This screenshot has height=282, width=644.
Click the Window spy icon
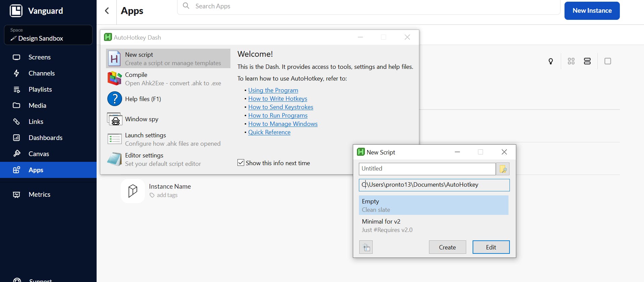(x=114, y=119)
